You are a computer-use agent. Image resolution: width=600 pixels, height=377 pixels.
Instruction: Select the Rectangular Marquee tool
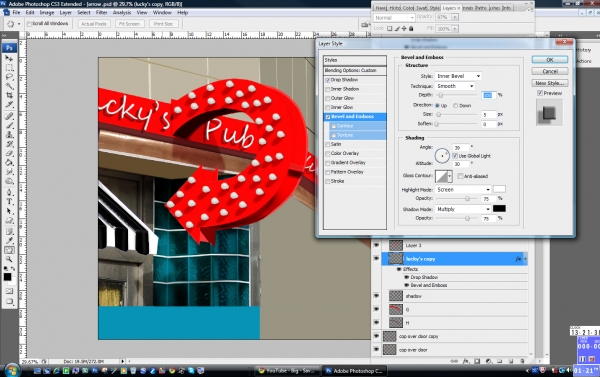pyautogui.click(x=9, y=68)
